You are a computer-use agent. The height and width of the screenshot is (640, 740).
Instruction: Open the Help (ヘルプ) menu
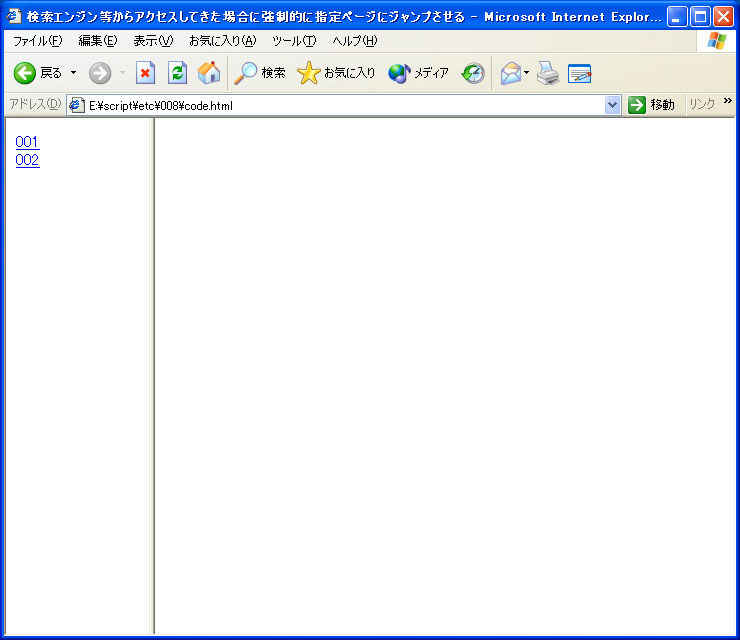354,40
